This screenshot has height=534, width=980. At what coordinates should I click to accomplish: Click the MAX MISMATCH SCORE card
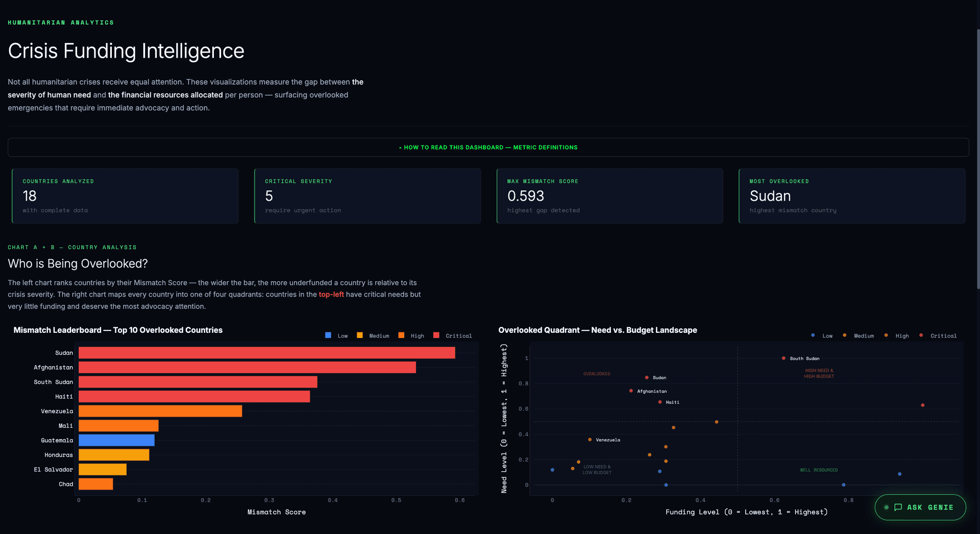click(x=609, y=196)
